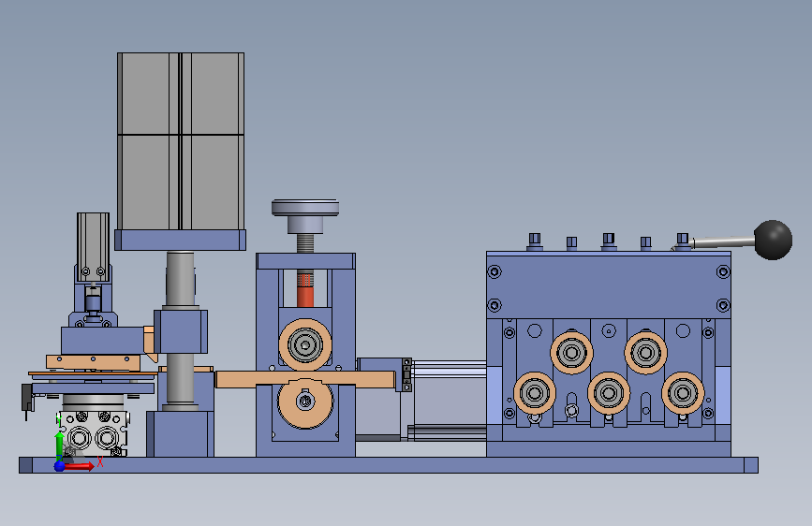Select the lower orange roller in center press
Viewport: 812px width, 526px height.
coord(305,403)
